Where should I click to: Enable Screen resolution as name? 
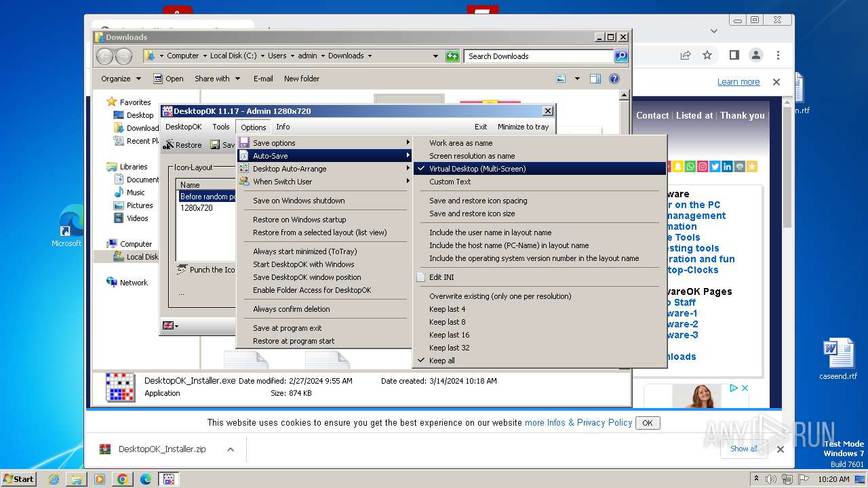tap(540, 156)
